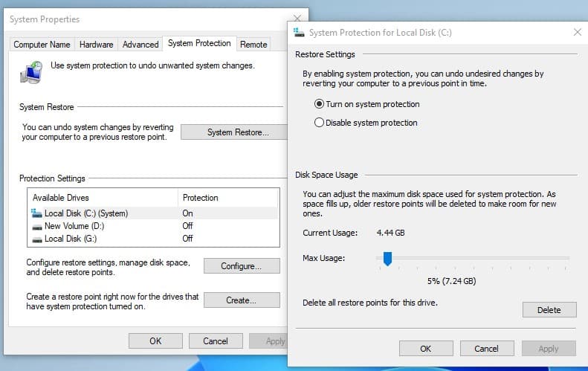
Task: Cancel the Local Disk (C:) protection dialog
Action: (486, 348)
